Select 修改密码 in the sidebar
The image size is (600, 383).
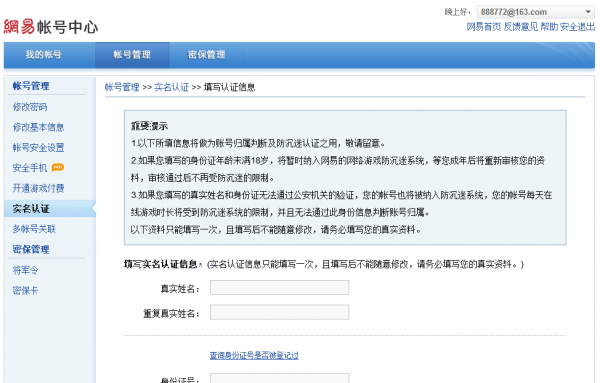point(30,107)
